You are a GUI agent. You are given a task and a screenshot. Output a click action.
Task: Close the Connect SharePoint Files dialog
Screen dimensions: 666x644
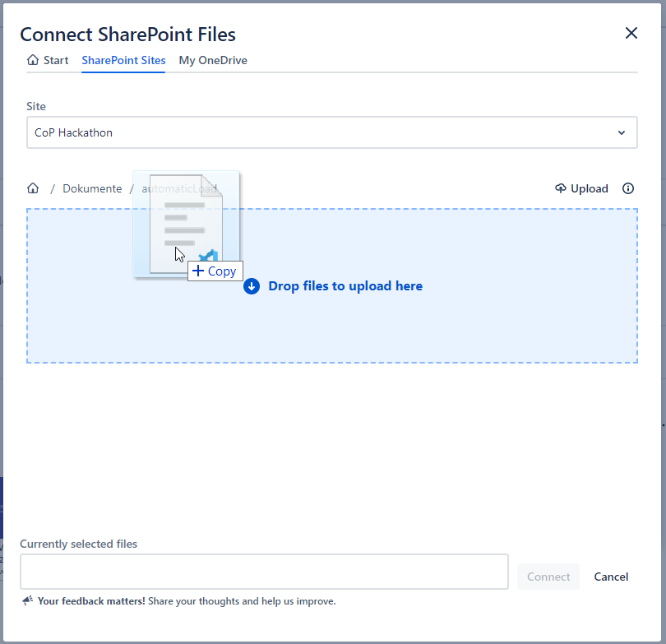(x=631, y=33)
